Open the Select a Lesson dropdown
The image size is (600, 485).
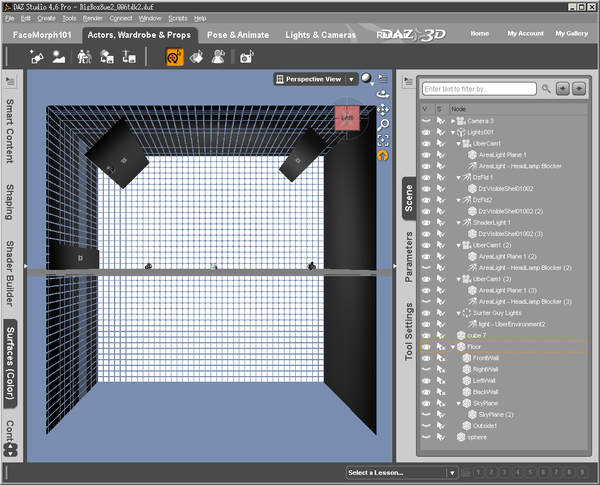click(x=452, y=473)
